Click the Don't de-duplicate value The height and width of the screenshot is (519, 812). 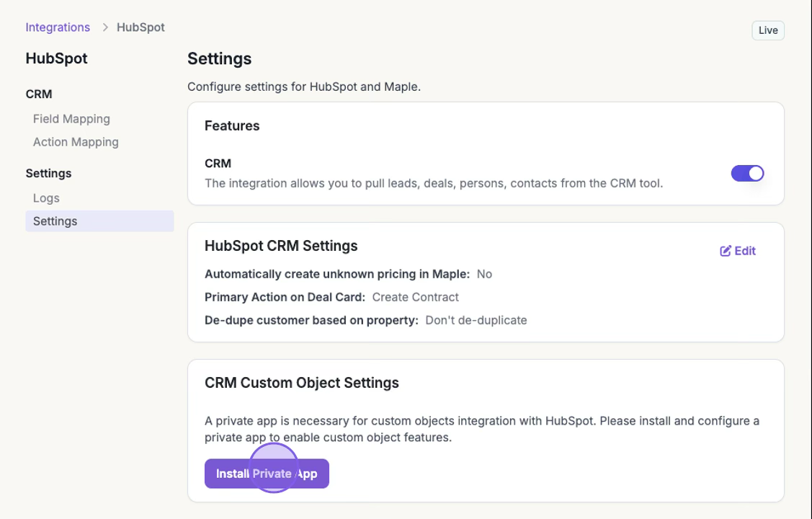tap(476, 320)
